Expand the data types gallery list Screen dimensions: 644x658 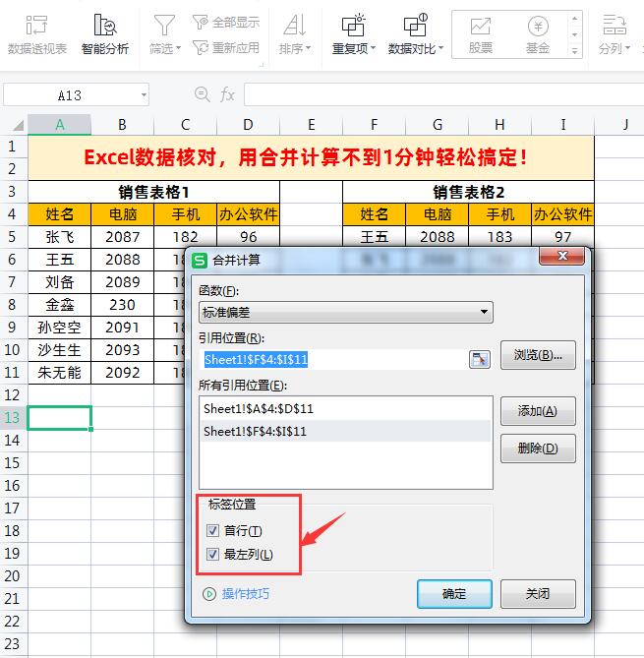coord(575,51)
